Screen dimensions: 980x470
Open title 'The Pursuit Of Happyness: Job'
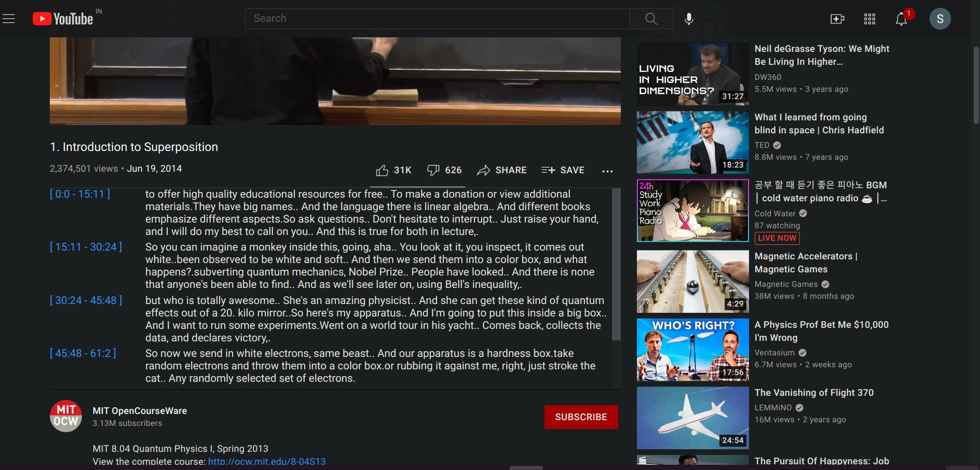coord(822,461)
